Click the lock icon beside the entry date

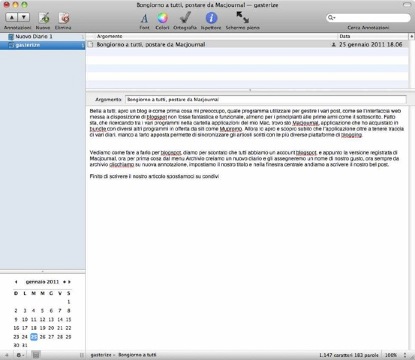(333, 44)
